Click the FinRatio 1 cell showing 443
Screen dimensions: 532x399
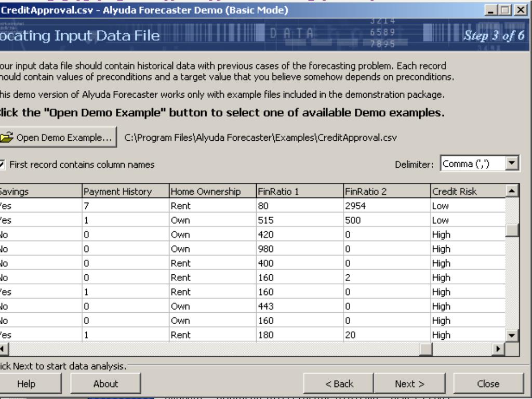(x=300, y=306)
